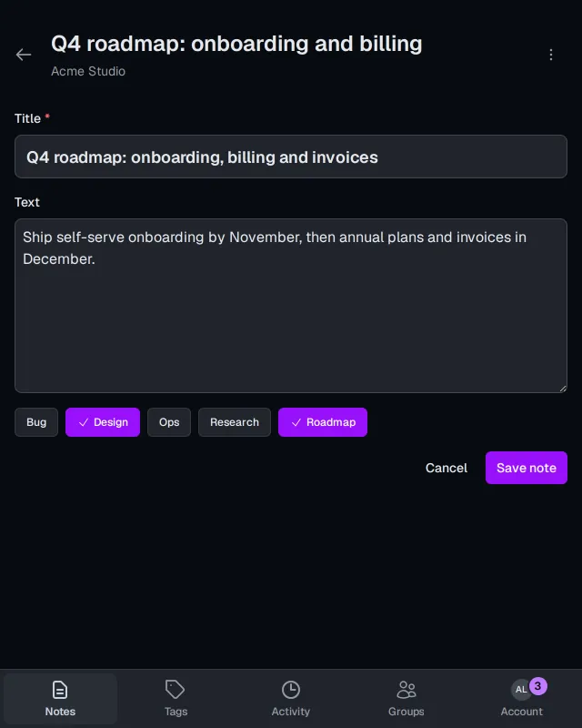This screenshot has width=582, height=728.
Task: Open Groups via the people icon
Action: [406, 690]
